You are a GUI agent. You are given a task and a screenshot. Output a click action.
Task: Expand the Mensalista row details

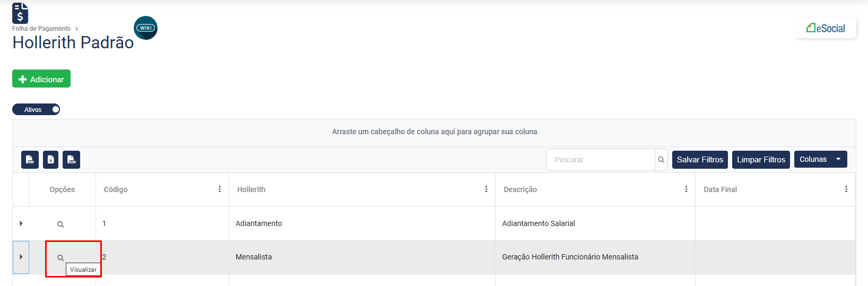coord(21,257)
